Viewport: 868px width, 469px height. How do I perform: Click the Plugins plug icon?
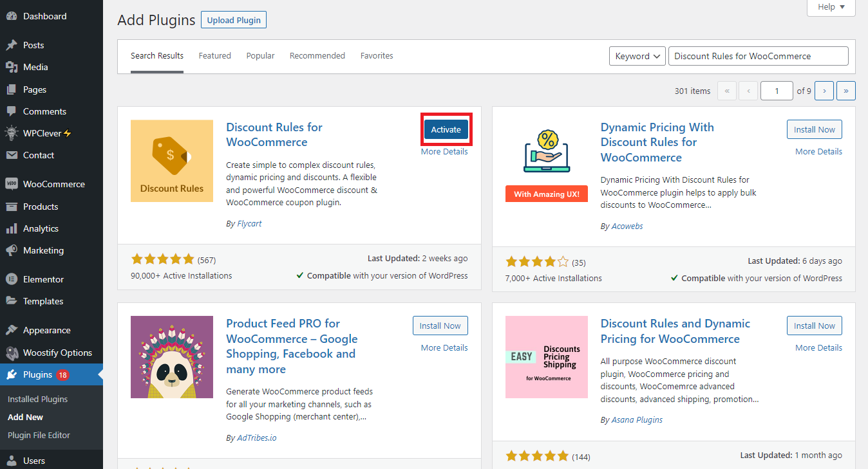pyautogui.click(x=12, y=374)
